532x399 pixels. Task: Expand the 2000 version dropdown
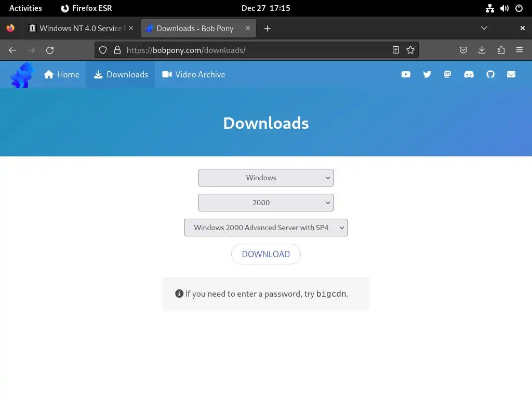click(265, 203)
